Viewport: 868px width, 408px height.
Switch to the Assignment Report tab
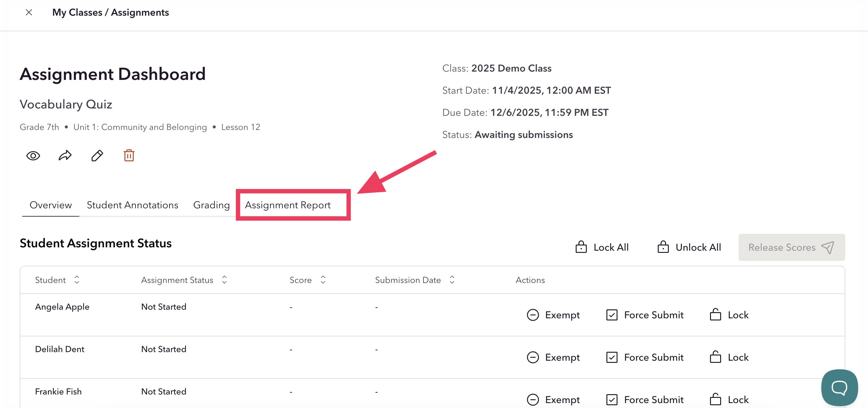(288, 205)
